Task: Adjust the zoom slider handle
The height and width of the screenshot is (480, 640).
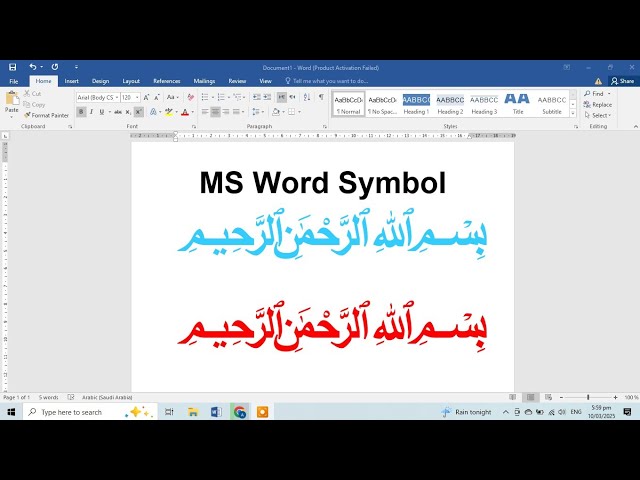Action: pyautogui.click(x=588, y=397)
